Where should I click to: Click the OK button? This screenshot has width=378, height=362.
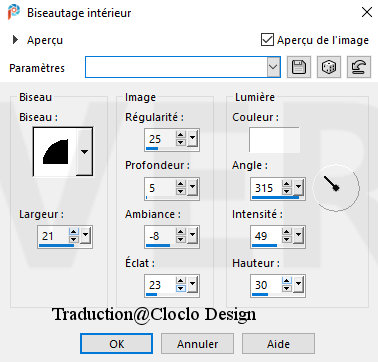coord(117,344)
